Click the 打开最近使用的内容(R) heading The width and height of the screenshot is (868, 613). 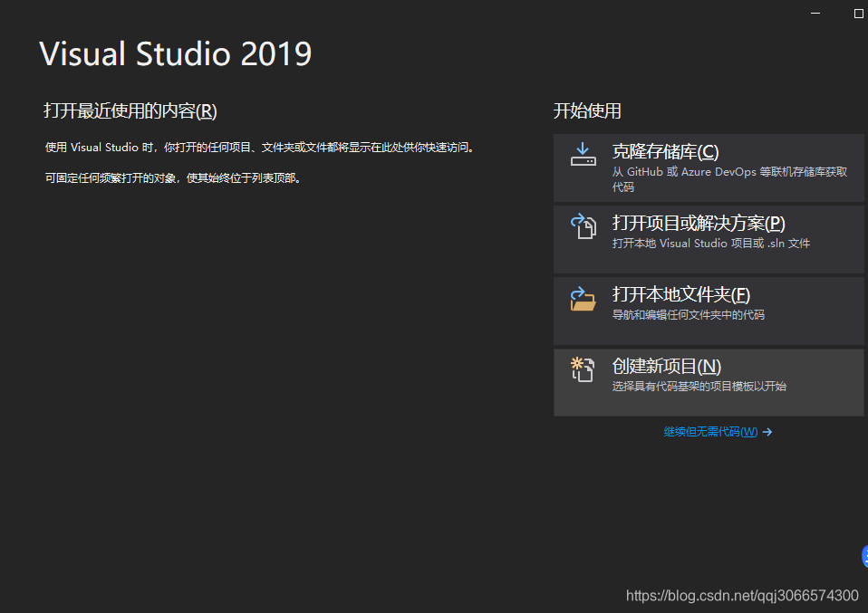tap(130, 110)
